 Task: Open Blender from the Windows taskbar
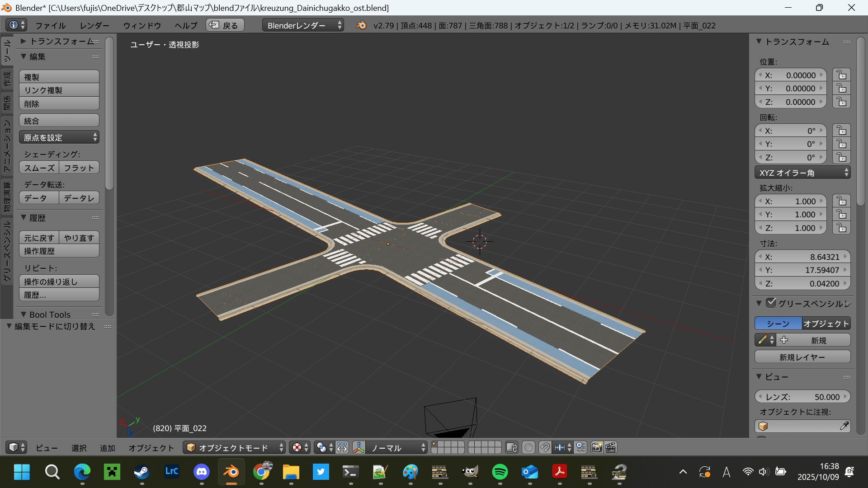click(231, 472)
